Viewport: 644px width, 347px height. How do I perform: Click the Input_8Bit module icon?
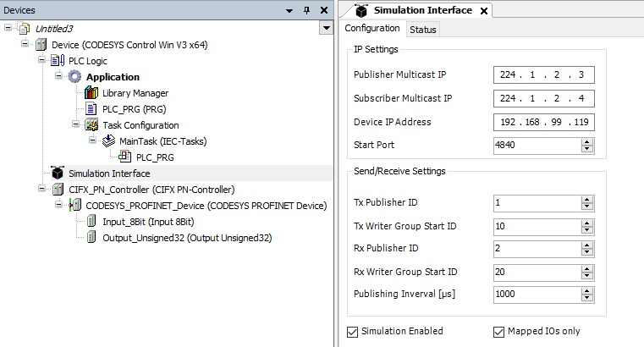(91, 222)
